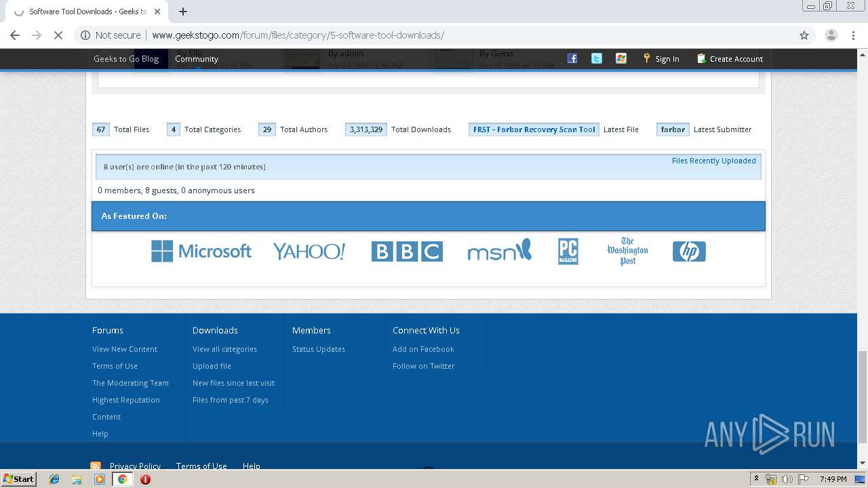Click the BBC featured logo
Image resolution: width=868 pixels, height=488 pixels.
(x=407, y=251)
